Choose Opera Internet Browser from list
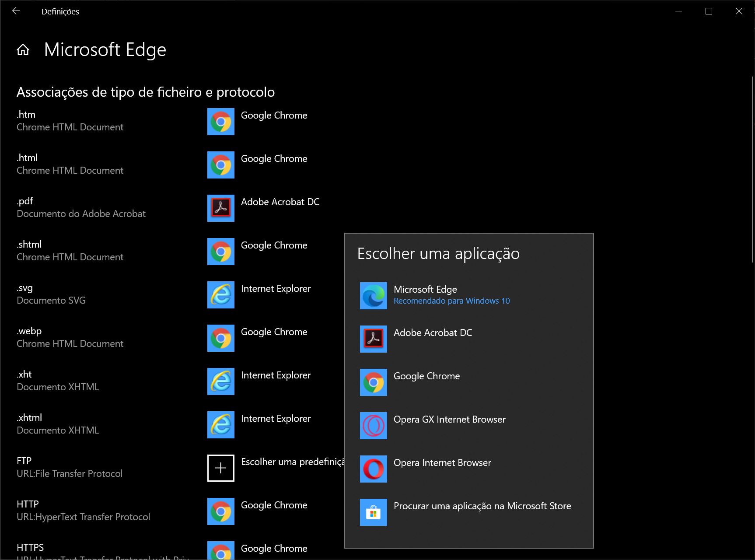Image resolution: width=755 pixels, height=560 pixels. point(469,469)
